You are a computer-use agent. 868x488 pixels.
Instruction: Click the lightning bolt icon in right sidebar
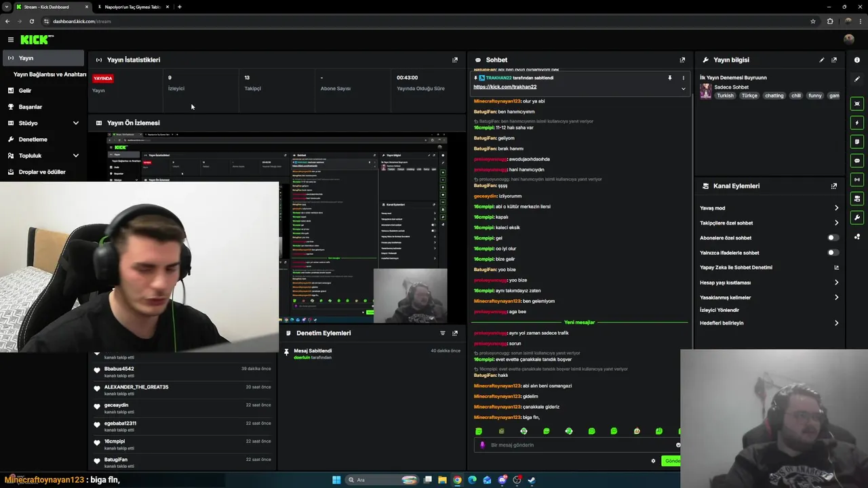coord(857,123)
